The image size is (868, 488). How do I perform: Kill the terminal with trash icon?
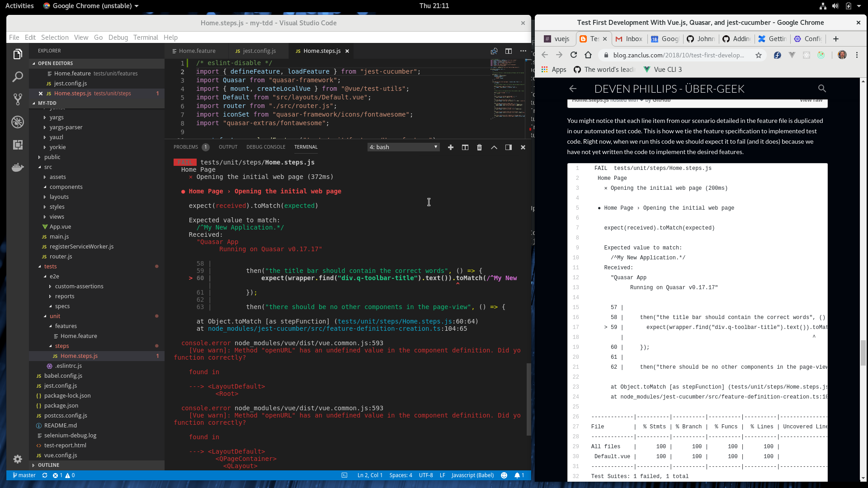[x=479, y=147]
